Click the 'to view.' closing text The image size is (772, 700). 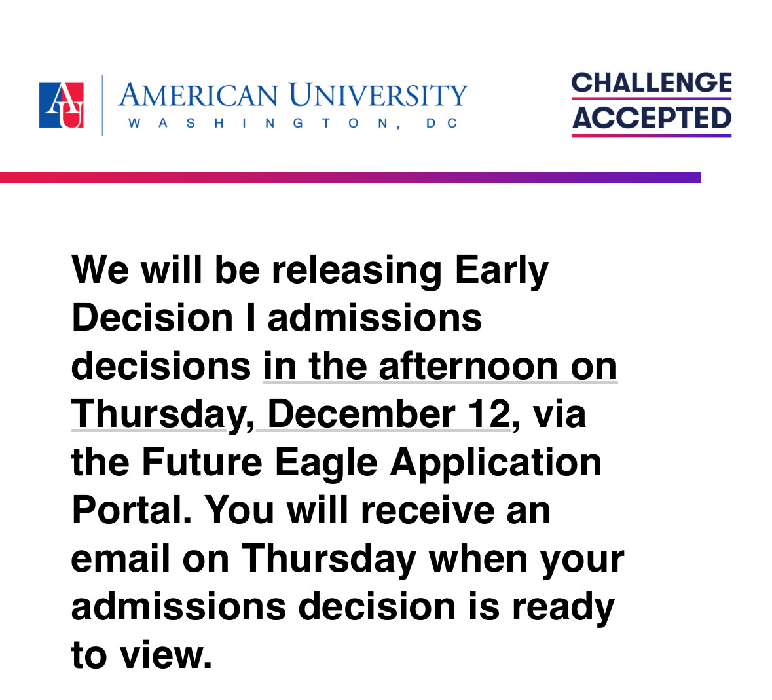[142, 655]
